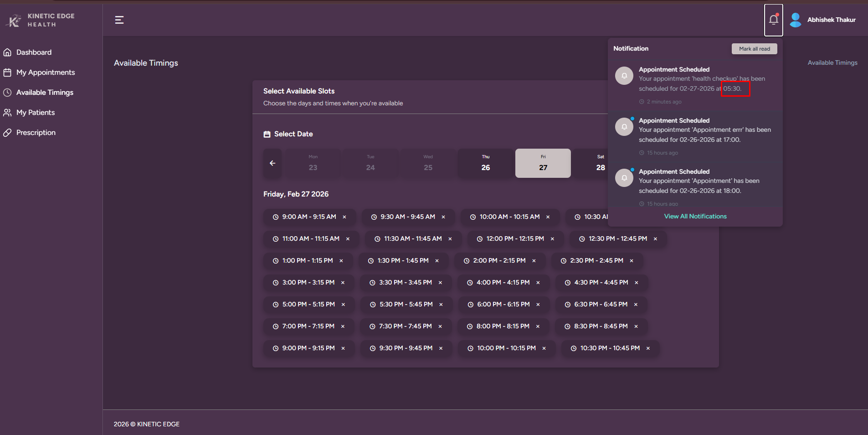Go to previous week with back arrow
Viewport: 868px width, 435px height.
click(x=272, y=163)
